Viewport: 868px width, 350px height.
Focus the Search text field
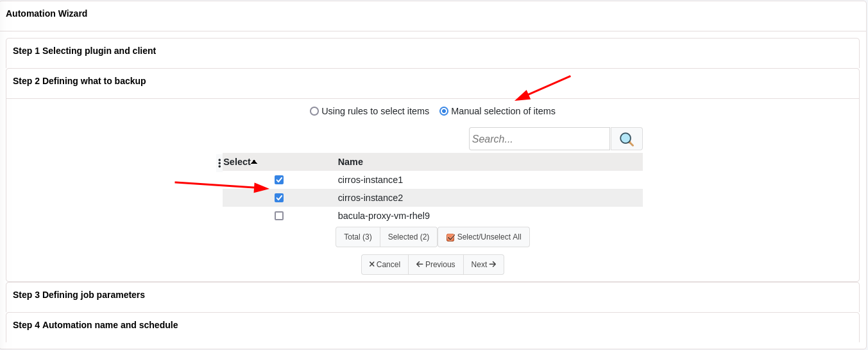point(539,139)
